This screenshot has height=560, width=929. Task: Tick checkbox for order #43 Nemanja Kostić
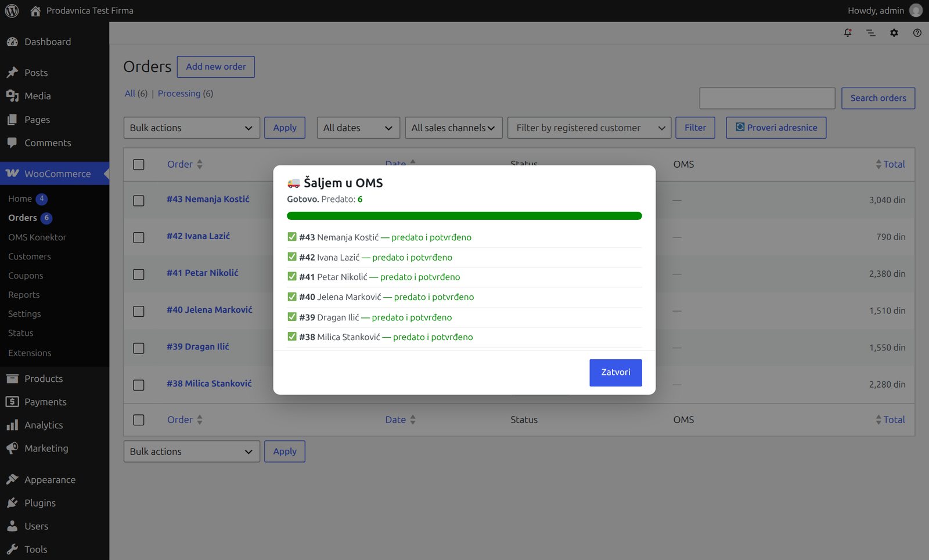[x=139, y=201]
